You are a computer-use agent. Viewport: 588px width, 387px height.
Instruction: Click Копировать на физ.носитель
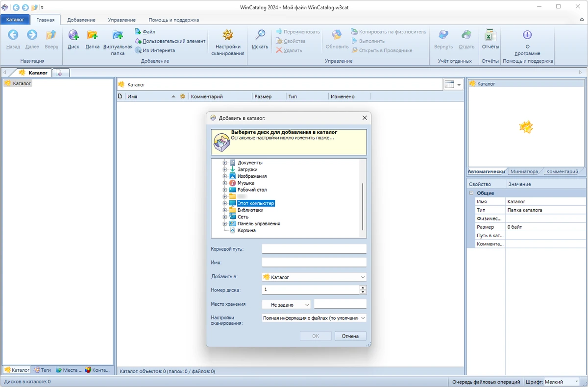point(389,32)
